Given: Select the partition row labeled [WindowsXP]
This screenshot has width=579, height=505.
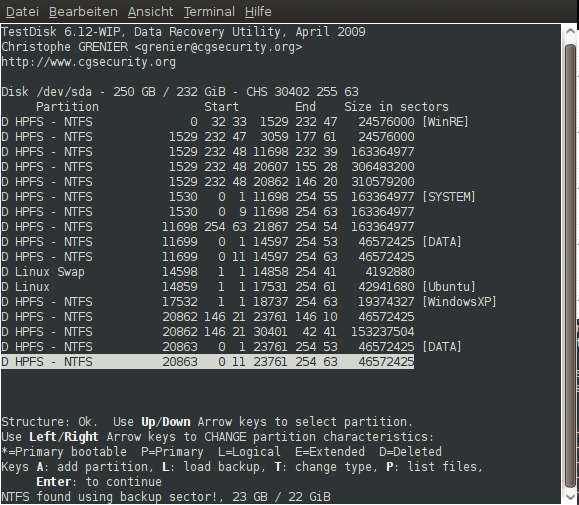Looking at the screenshot, I should (249, 302).
